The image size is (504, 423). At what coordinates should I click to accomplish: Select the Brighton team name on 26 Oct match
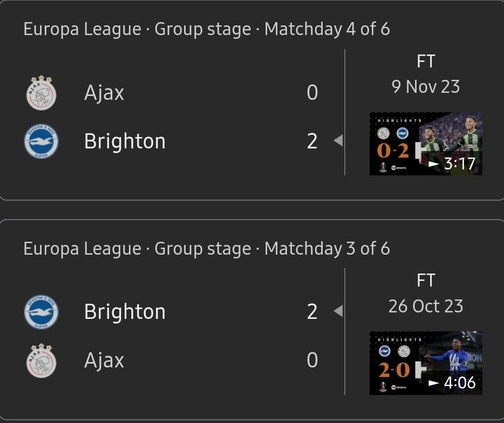click(x=125, y=311)
